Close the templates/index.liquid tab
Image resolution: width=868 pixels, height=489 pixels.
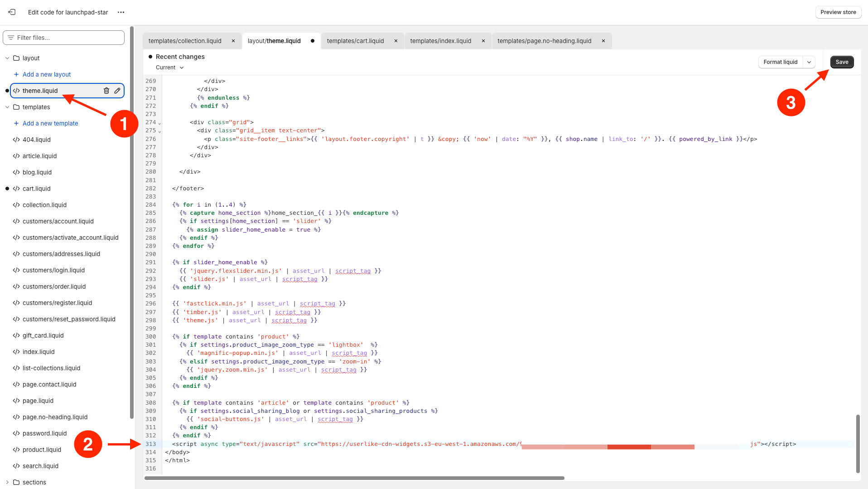483,41
